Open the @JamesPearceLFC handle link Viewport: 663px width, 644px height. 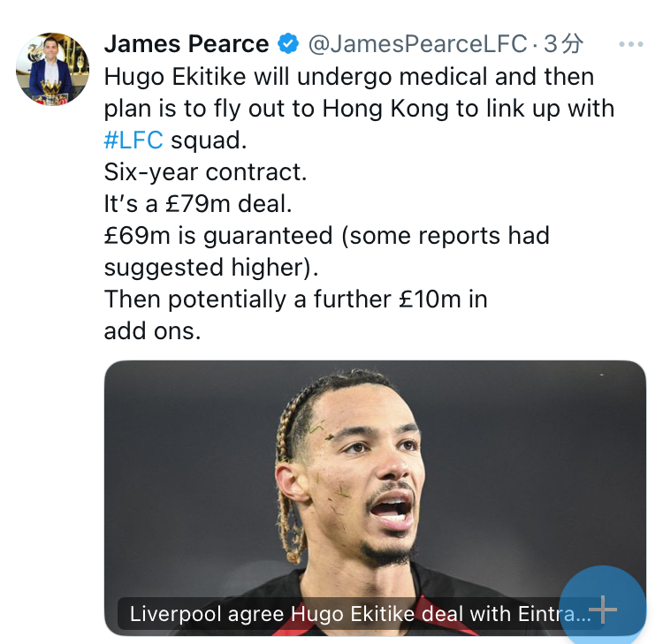click(x=418, y=44)
